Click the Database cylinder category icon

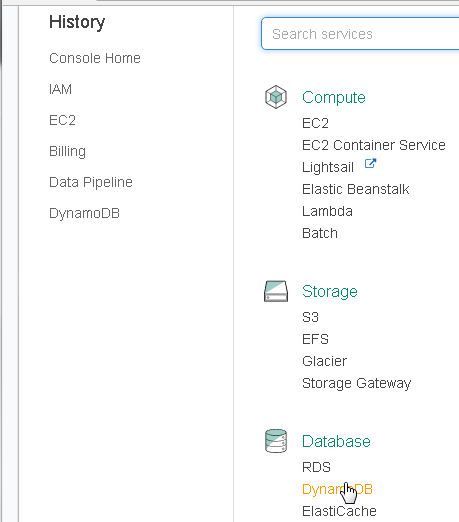[x=276, y=441]
